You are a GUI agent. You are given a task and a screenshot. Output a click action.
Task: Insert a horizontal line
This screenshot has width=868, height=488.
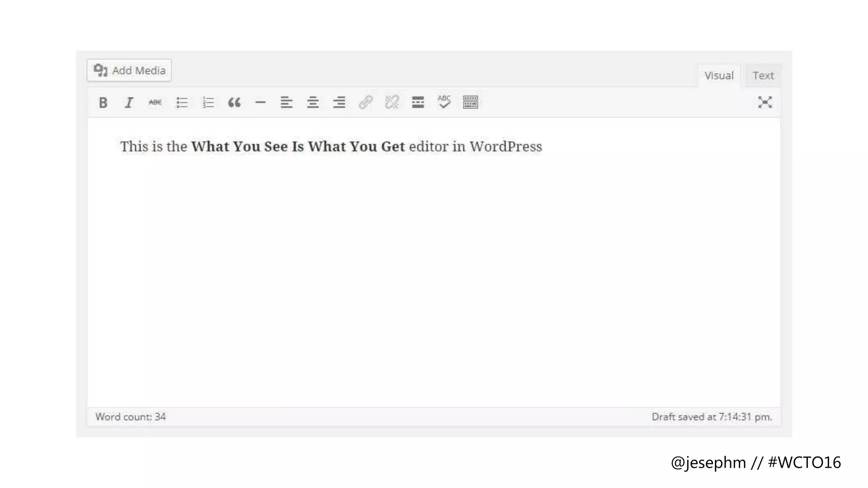pos(260,103)
